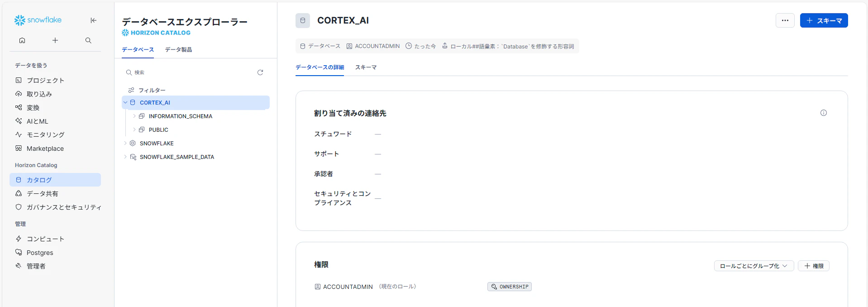The height and width of the screenshot is (307, 868).
Task: Click the CORTEX_AI database header icon
Action: 303,20
